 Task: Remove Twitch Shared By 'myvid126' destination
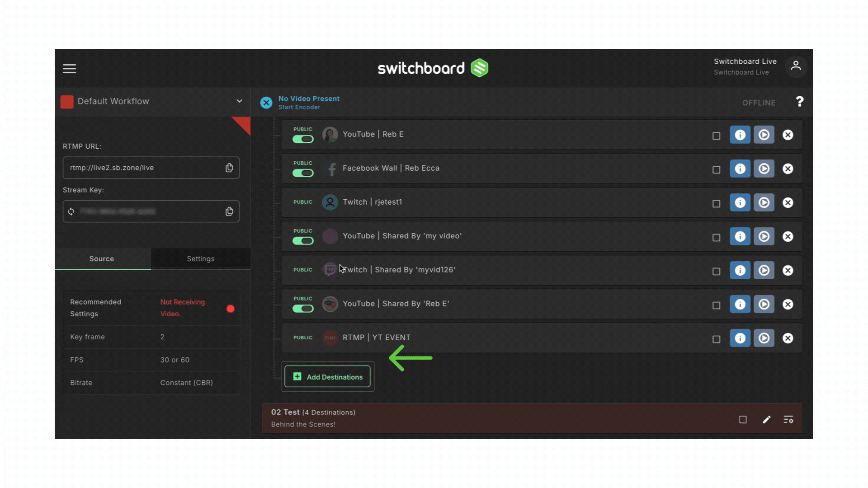click(x=788, y=270)
